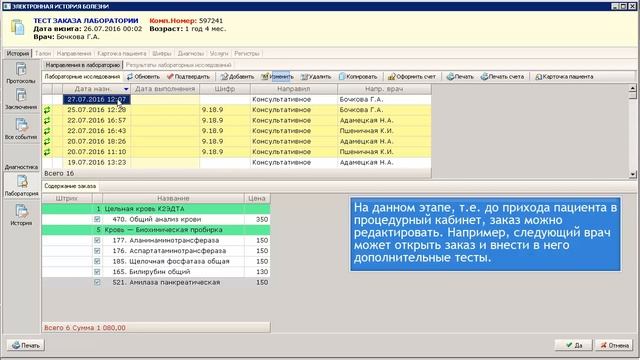Select Лабораторные исследования sub-tab
This screenshot has height=360, width=640.
coord(82,77)
